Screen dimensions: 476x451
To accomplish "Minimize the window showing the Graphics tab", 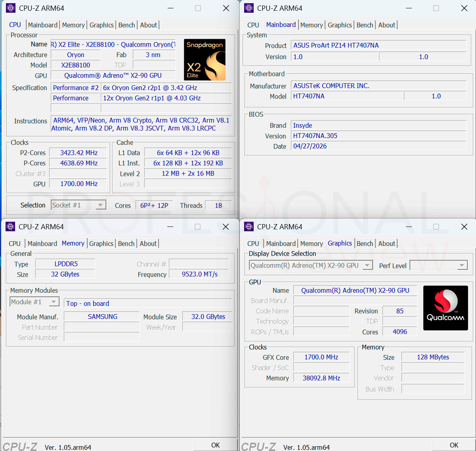I will (x=409, y=226).
